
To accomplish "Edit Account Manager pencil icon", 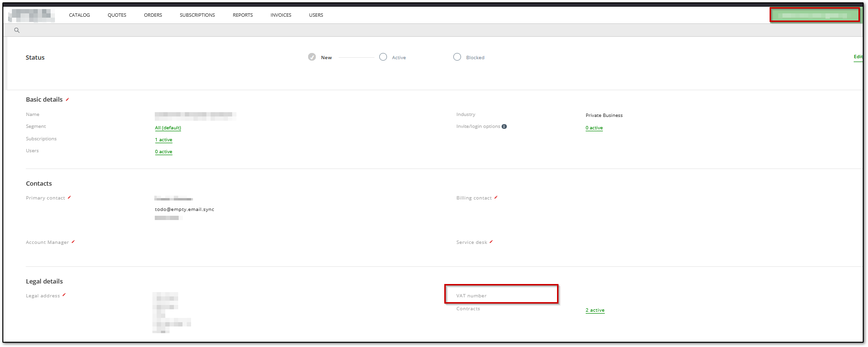I will pos(73,242).
